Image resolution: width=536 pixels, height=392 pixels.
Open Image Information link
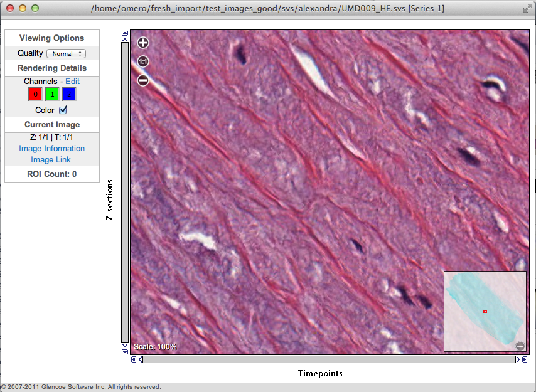pyautogui.click(x=52, y=149)
